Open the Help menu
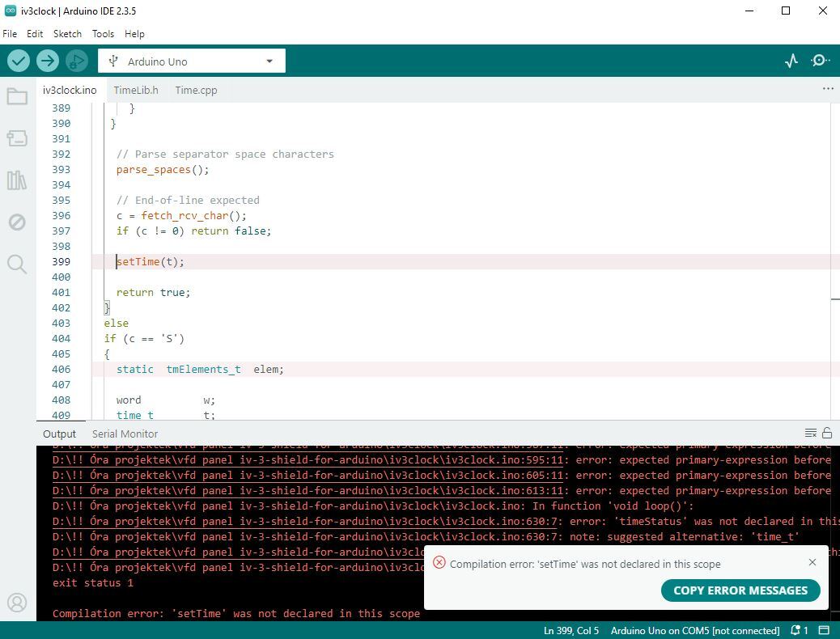840x639 pixels. click(x=134, y=34)
